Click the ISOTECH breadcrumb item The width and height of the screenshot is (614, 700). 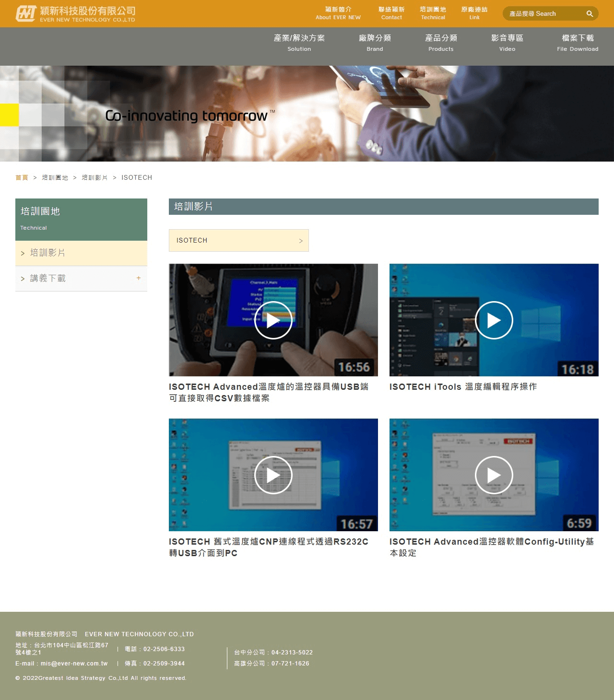137,177
